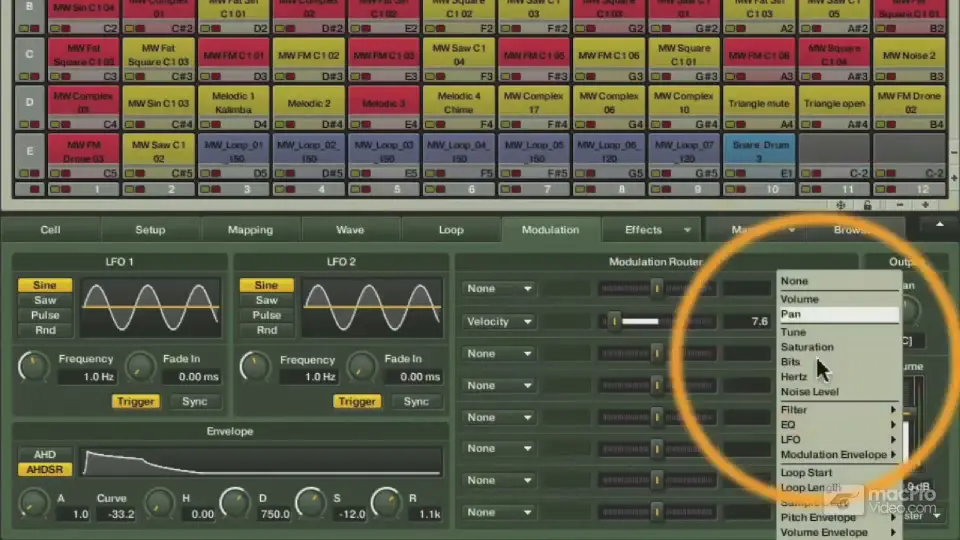The height and width of the screenshot is (540, 960).
Task: Solo column 1 with yellow button
Action: (55, 189)
